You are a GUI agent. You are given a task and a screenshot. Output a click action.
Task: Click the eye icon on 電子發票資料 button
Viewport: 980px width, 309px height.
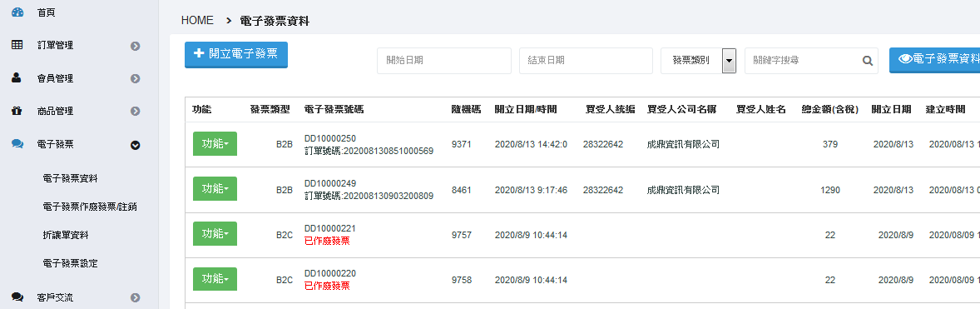pyautogui.click(x=905, y=58)
